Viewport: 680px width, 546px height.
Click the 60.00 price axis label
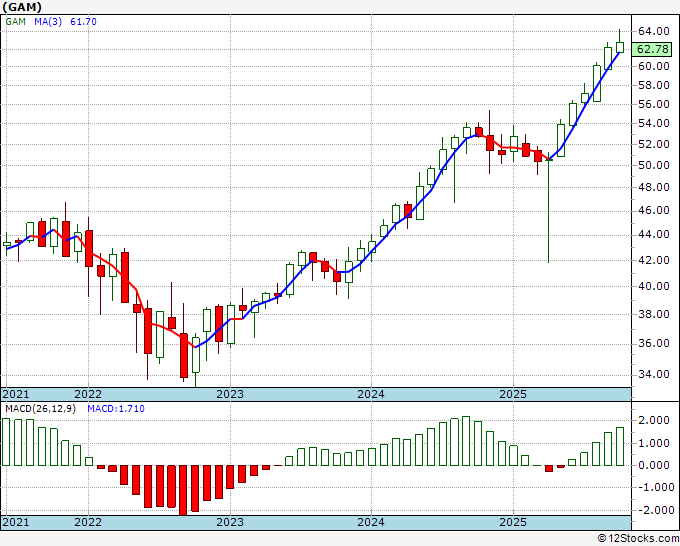(x=654, y=66)
